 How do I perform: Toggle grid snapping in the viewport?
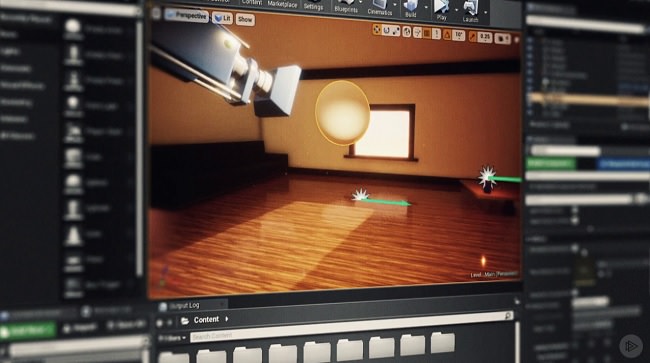coord(427,33)
